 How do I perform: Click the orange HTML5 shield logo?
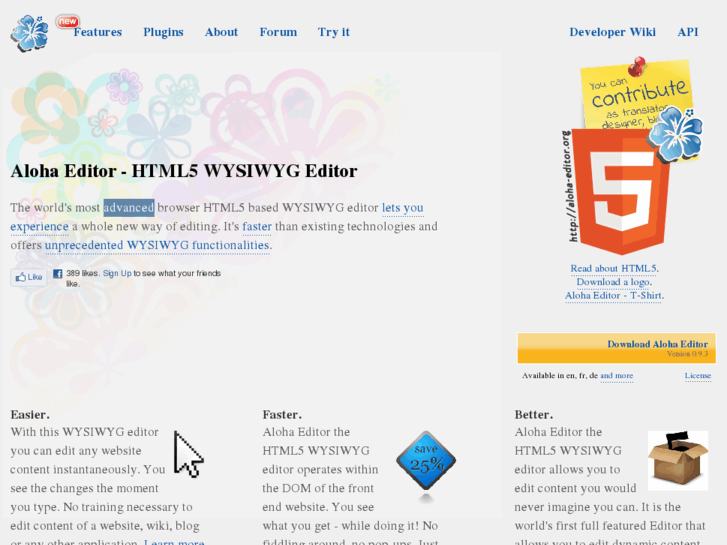620,192
